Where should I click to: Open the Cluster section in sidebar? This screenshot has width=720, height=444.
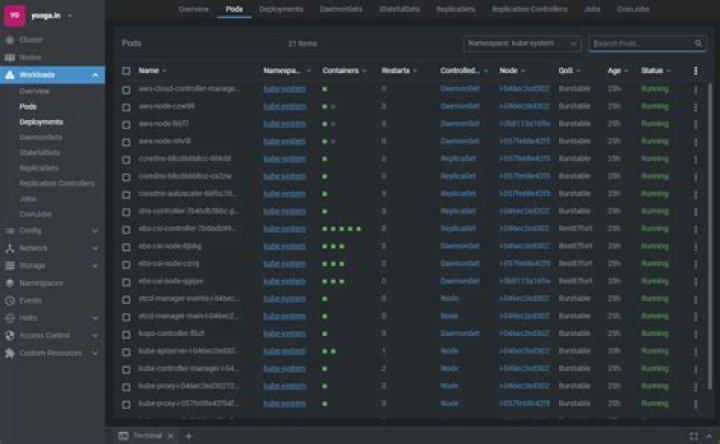click(31, 40)
